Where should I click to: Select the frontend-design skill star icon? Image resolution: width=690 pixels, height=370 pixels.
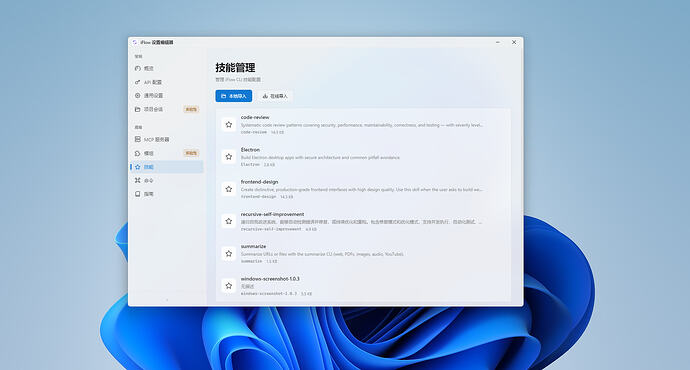click(228, 189)
